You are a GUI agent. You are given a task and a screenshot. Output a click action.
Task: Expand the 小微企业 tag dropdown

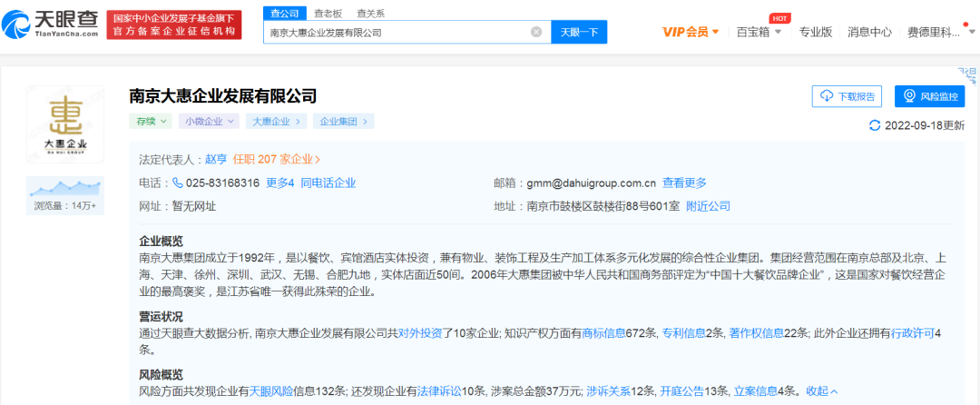coord(209,122)
